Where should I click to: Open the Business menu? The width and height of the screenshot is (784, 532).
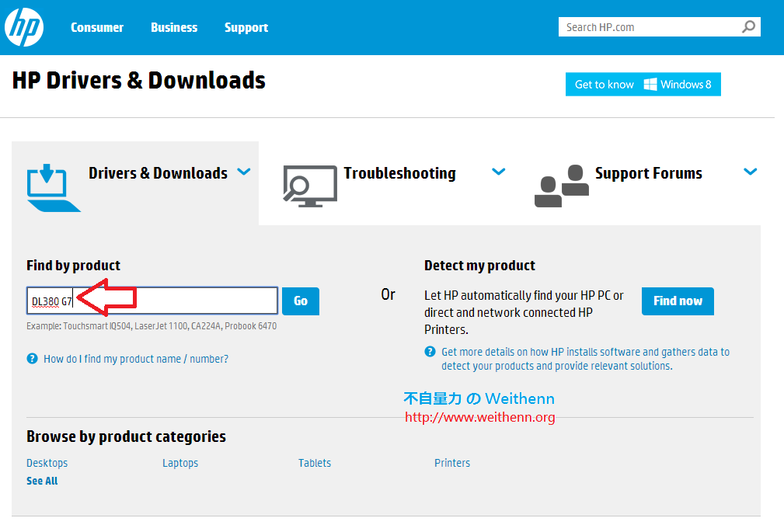pos(173,27)
